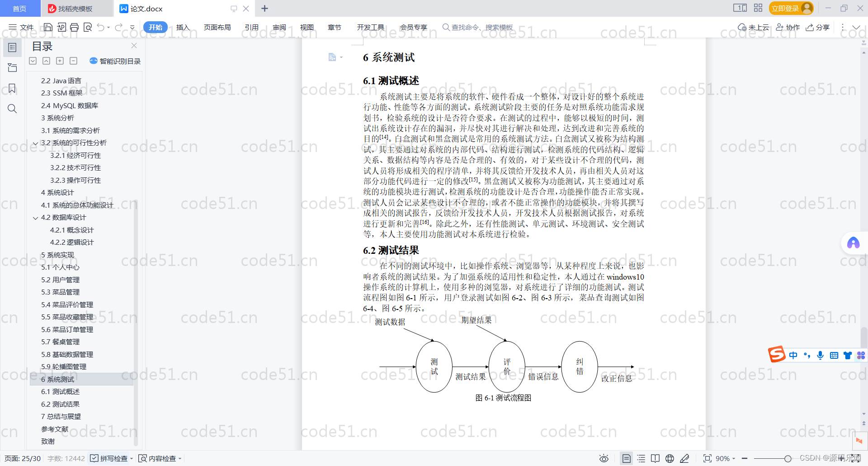The image size is (868, 466).
Task: Switch to outline view icon
Action: coord(641,458)
